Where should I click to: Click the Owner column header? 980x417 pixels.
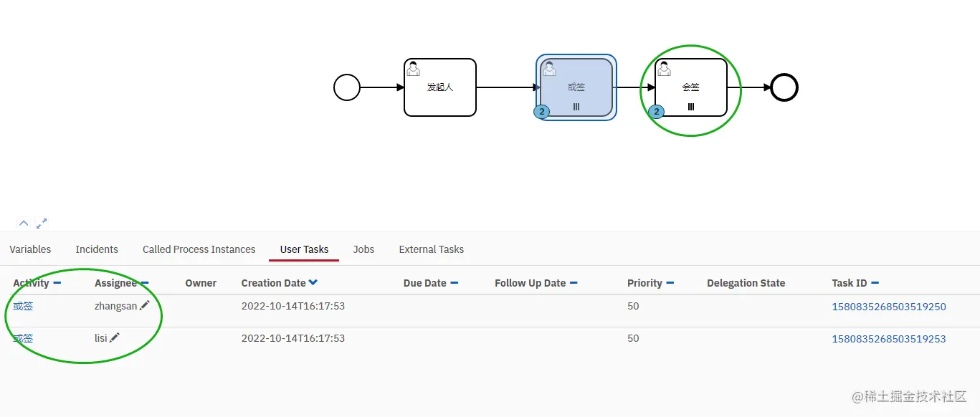[x=201, y=283]
